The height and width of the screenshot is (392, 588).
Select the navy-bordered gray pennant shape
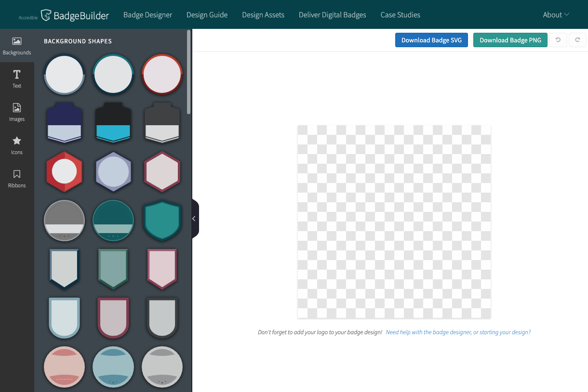pos(64,269)
